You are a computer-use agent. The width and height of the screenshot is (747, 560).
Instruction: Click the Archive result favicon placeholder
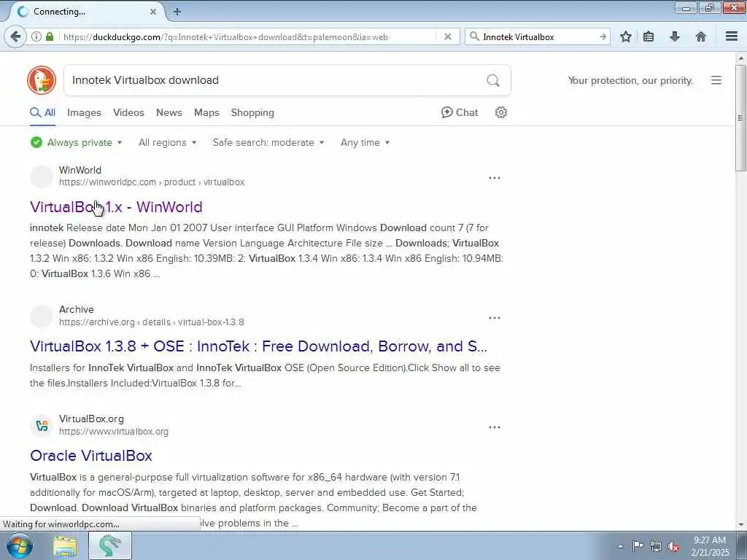coord(42,316)
